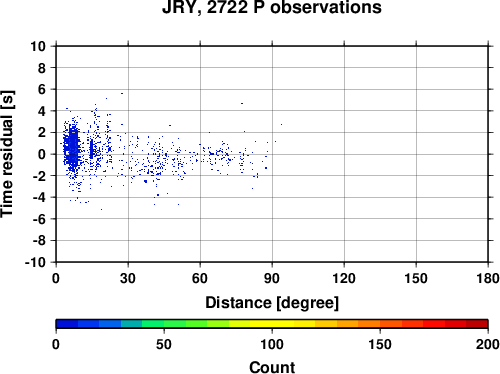Click the dense data cluster near 7 degrees
The height and width of the screenshot is (374, 500).
[72, 147]
